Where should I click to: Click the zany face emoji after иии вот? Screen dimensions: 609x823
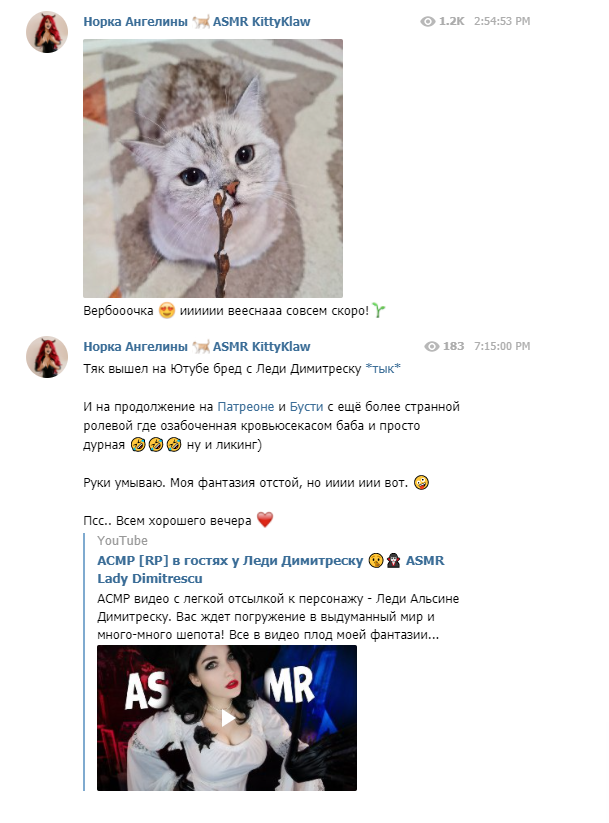[x=421, y=482]
